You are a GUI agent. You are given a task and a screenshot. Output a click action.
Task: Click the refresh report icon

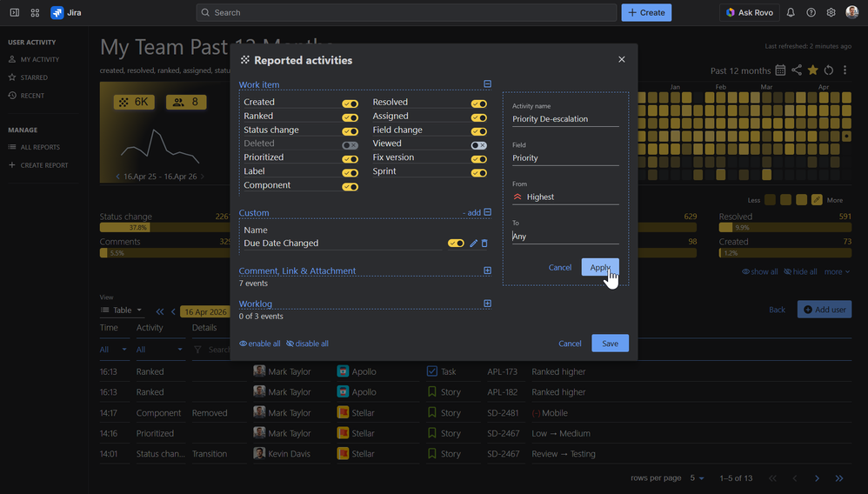[x=829, y=70]
